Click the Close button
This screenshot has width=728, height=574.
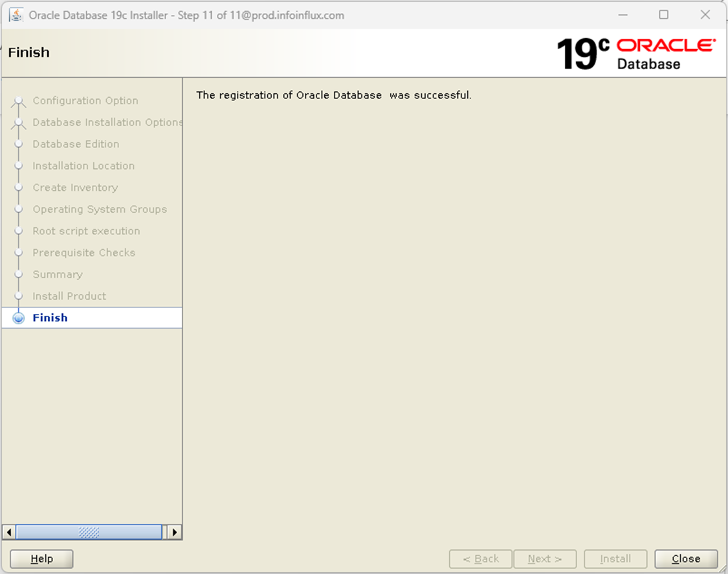pos(685,558)
